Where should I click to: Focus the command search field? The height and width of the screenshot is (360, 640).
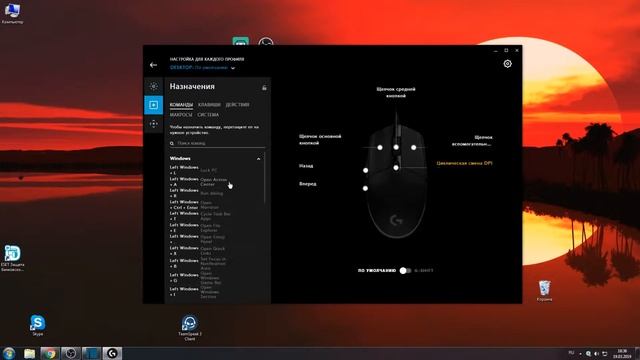tap(218, 143)
